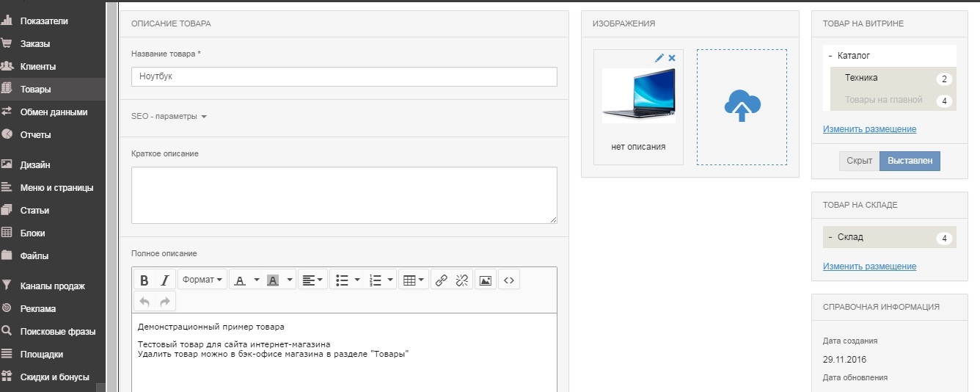Open Заказы in the sidebar
The image size is (980, 392).
[x=53, y=44]
